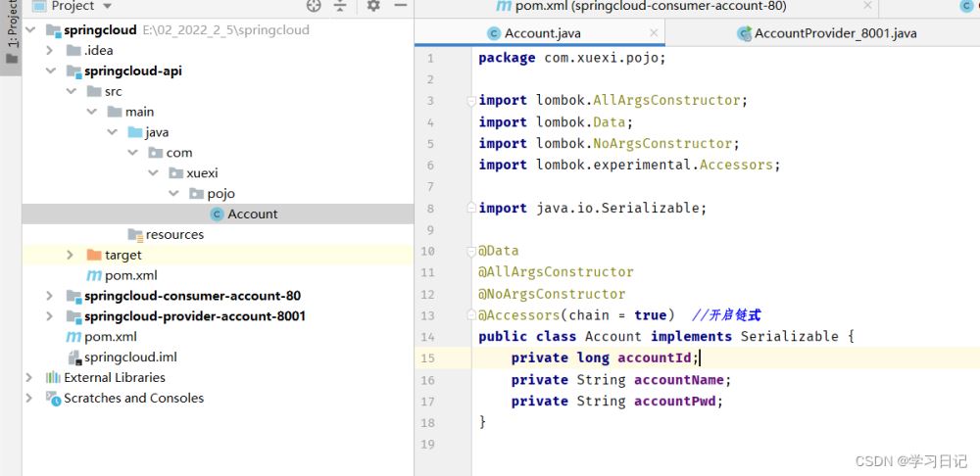Click the Account class icon in tree
Screen dimensions: 980x476
click(217, 214)
